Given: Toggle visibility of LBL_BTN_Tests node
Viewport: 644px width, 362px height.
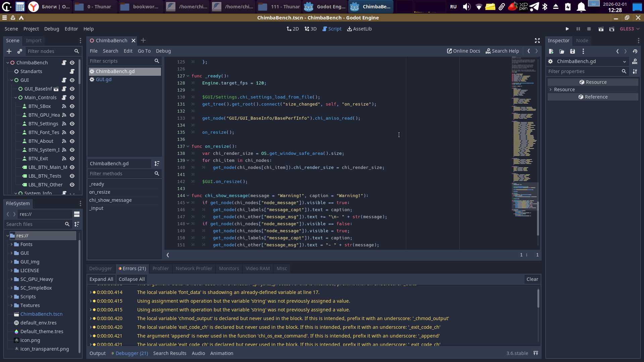Looking at the screenshot, I should click(x=72, y=176).
